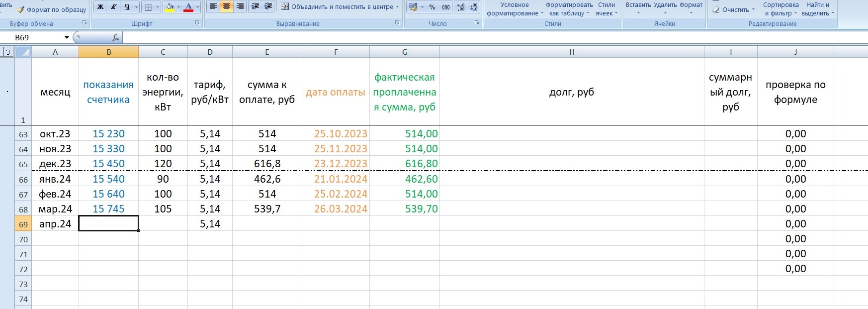Select cell with 105 kWh
Viewport: 868px width, 309px height.
163,209
